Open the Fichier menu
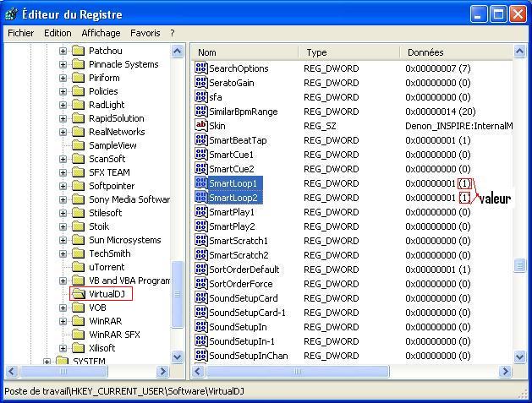 [x=20, y=33]
